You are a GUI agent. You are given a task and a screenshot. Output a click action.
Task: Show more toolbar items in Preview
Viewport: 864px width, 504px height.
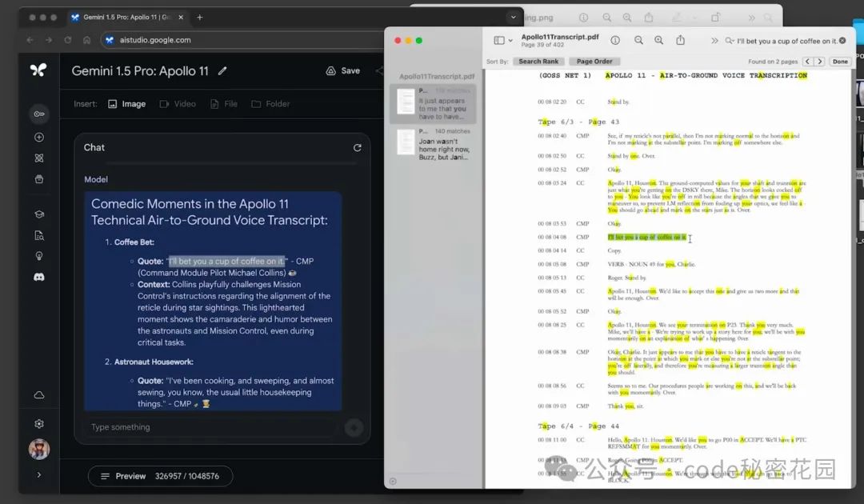pyautogui.click(x=714, y=41)
